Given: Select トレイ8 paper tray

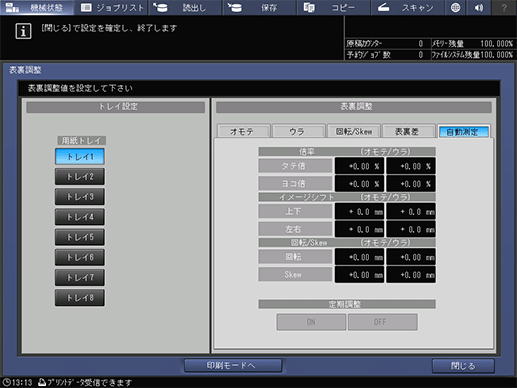Looking at the screenshot, I should (x=80, y=298).
